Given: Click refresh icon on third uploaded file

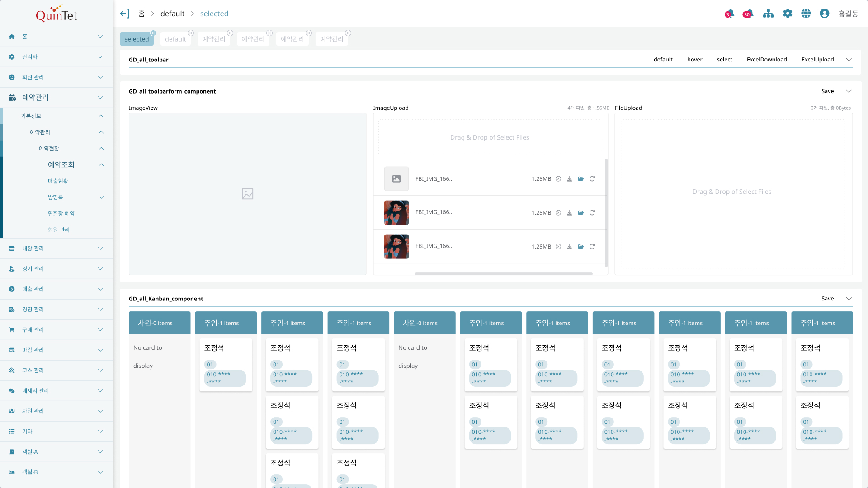Looking at the screenshot, I should pos(592,247).
